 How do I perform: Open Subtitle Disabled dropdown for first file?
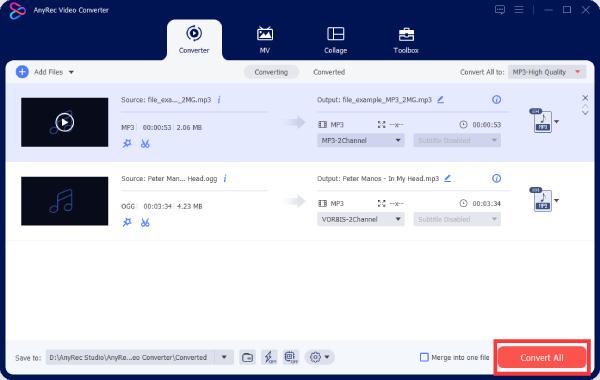pyautogui.click(x=457, y=140)
